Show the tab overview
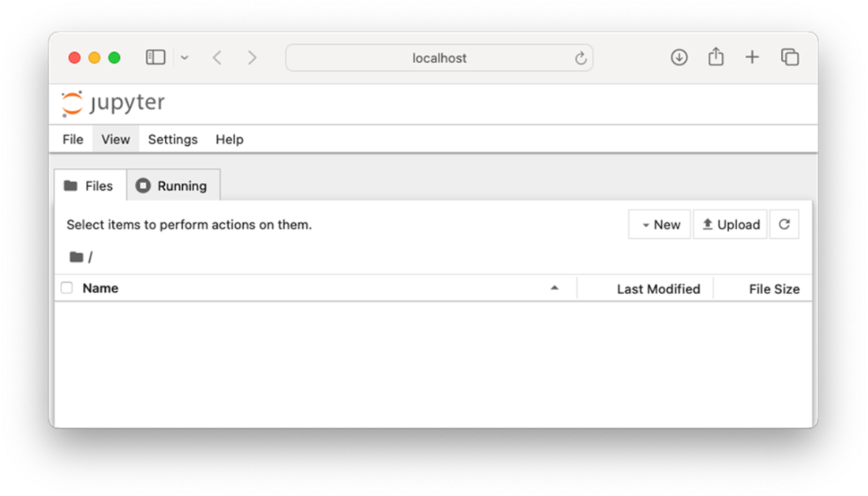Screen dimensions: 868x496 (789, 58)
